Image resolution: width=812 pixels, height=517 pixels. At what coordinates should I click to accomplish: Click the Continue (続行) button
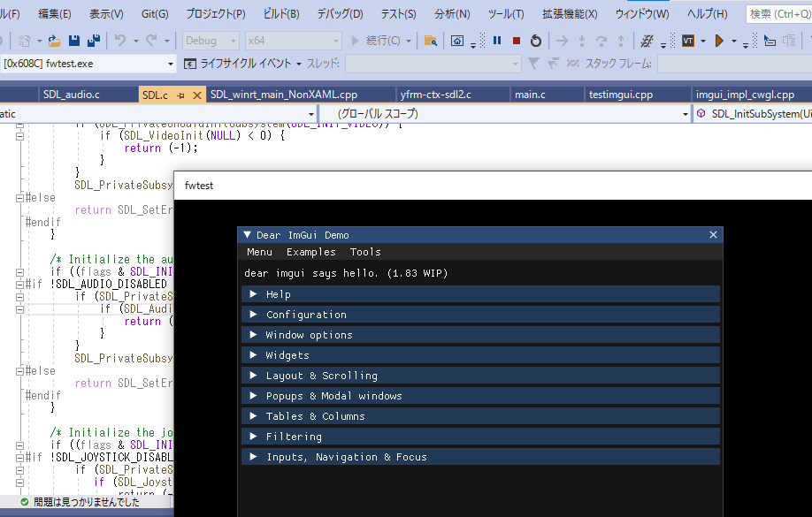coord(376,41)
